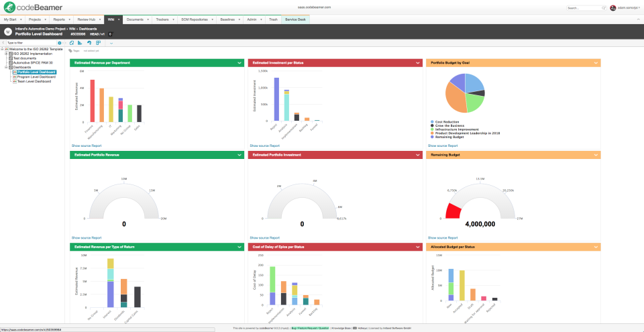Open the Service Desk tab
This screenshot has width=644, height=332.
tap(295, 20)
